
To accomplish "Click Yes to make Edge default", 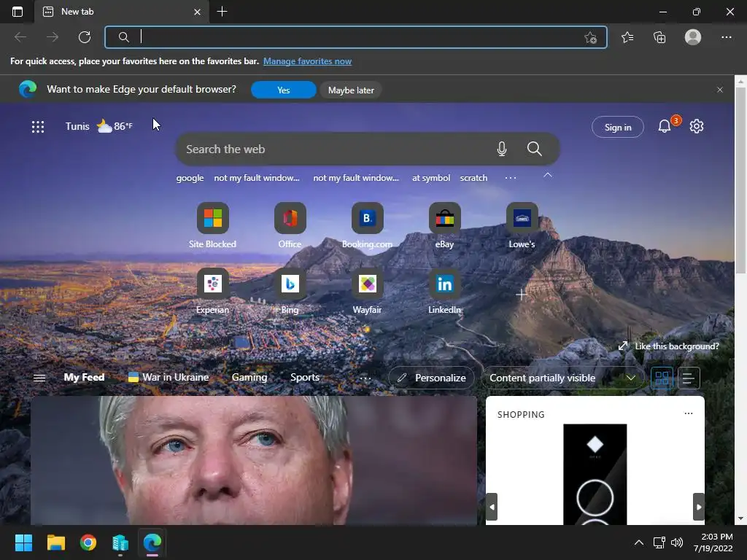I will 284,90.
